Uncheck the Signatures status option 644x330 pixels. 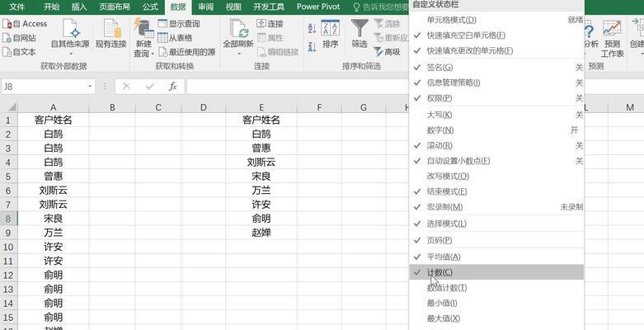[496, 68]
